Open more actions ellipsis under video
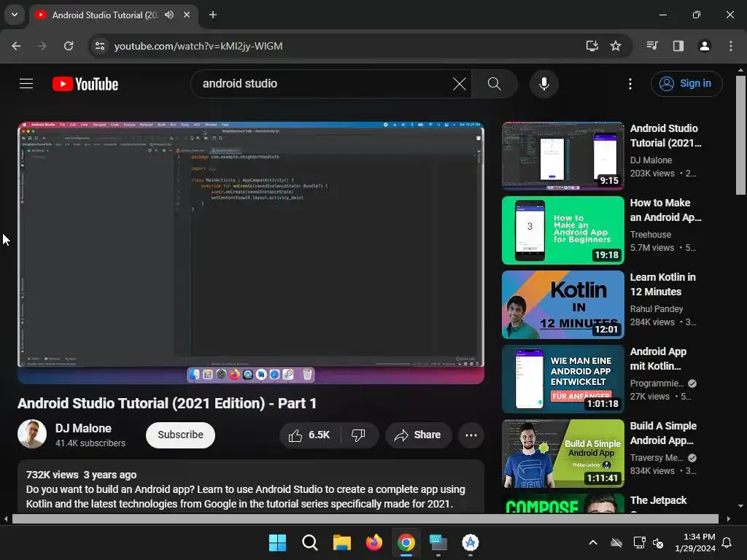Viewport: 747px width, 560px height. 471,435
